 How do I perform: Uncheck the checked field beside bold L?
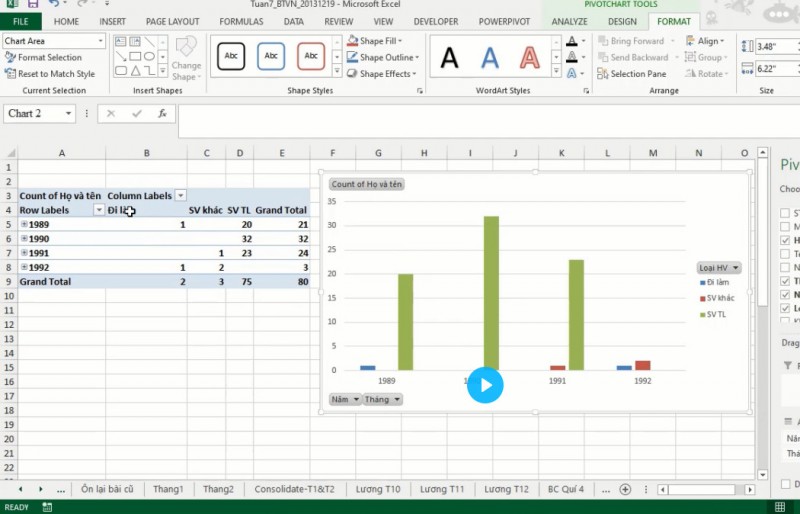tap(785, 308)
